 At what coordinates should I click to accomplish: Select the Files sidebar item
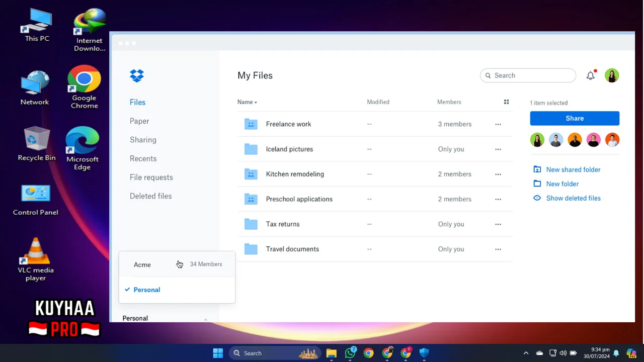[x=137, y=102]
